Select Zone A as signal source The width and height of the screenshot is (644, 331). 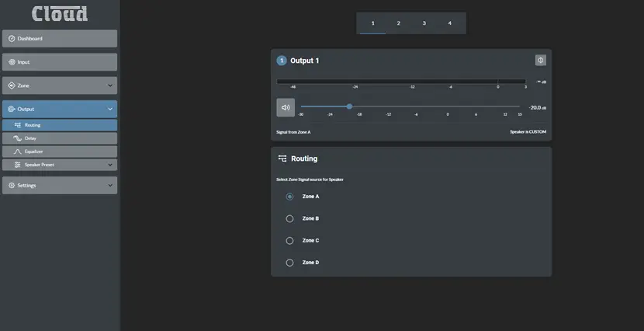pos(289,197)
